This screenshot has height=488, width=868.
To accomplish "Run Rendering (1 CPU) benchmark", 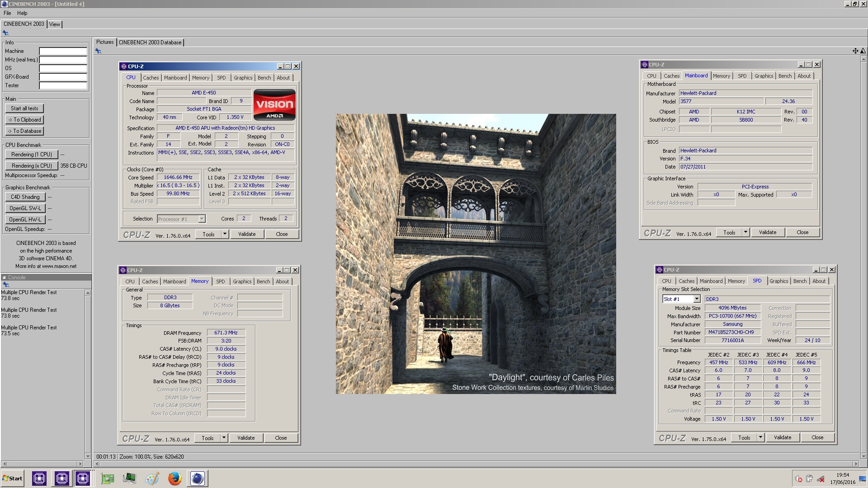I will point(32,155).
